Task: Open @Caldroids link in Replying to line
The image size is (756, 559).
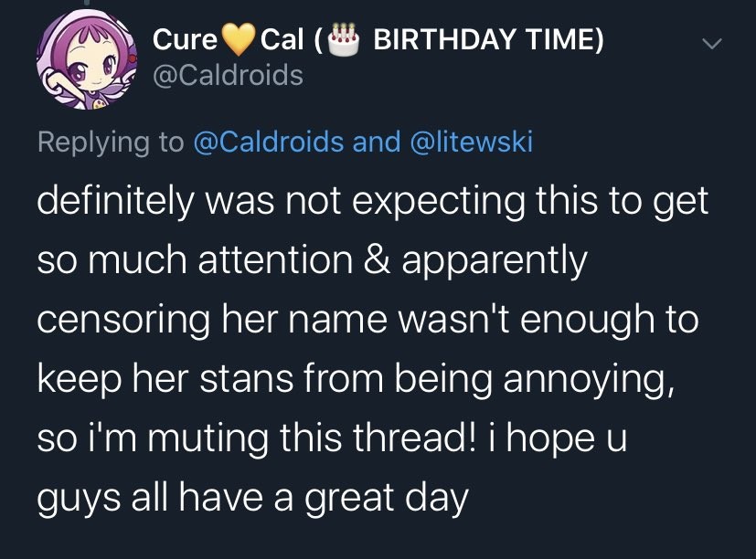Action: 269,142
